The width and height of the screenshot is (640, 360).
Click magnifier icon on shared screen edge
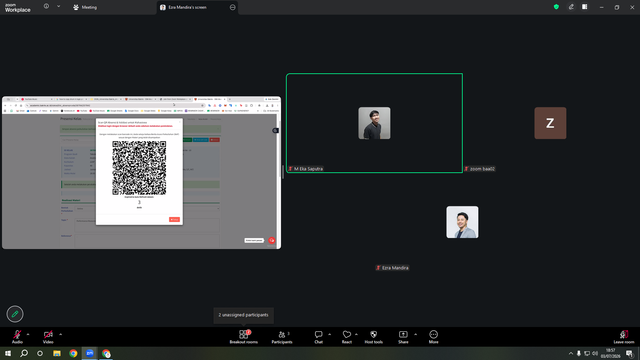276,131
